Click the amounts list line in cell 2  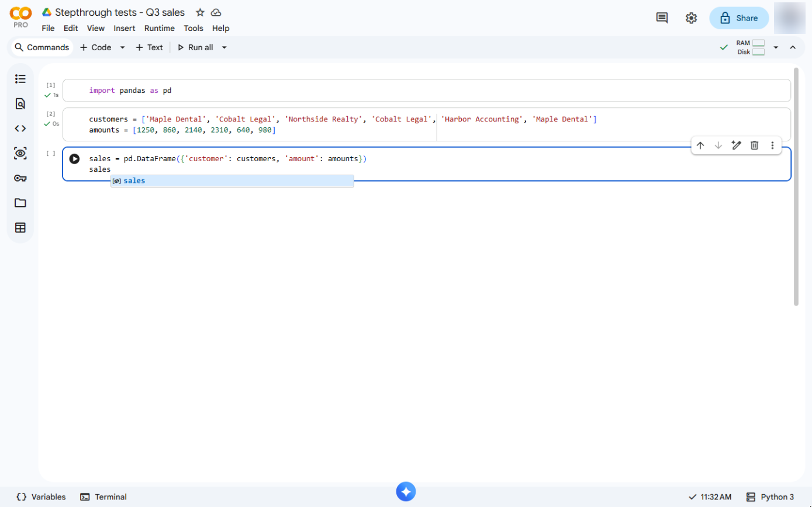point(182,130)
